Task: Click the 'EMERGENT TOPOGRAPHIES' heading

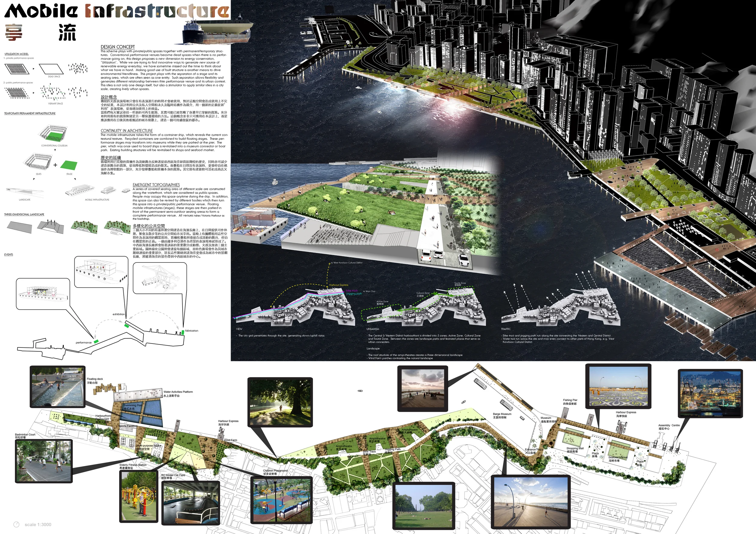Action: [156, 185]
